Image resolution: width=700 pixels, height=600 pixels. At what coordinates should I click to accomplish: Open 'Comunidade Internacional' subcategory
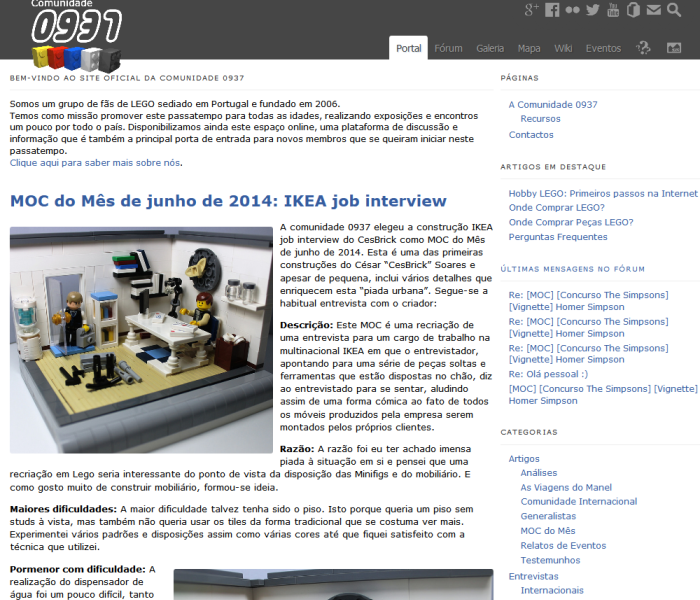point(579,501)
